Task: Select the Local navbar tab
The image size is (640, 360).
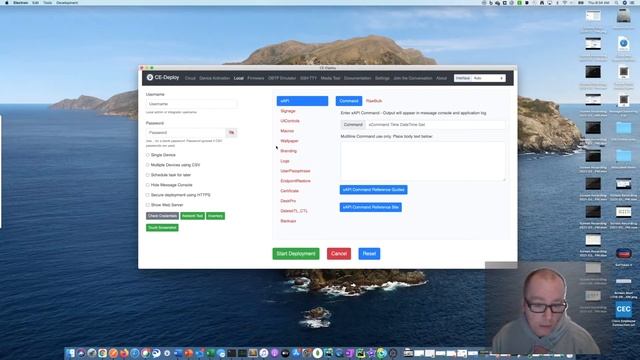Action: pos(239,78)
